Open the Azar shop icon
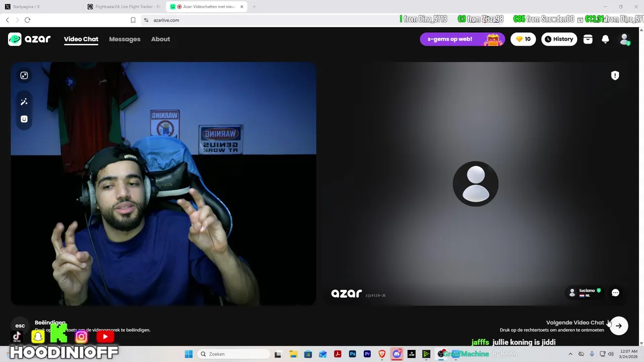 [x=588, y=39]
